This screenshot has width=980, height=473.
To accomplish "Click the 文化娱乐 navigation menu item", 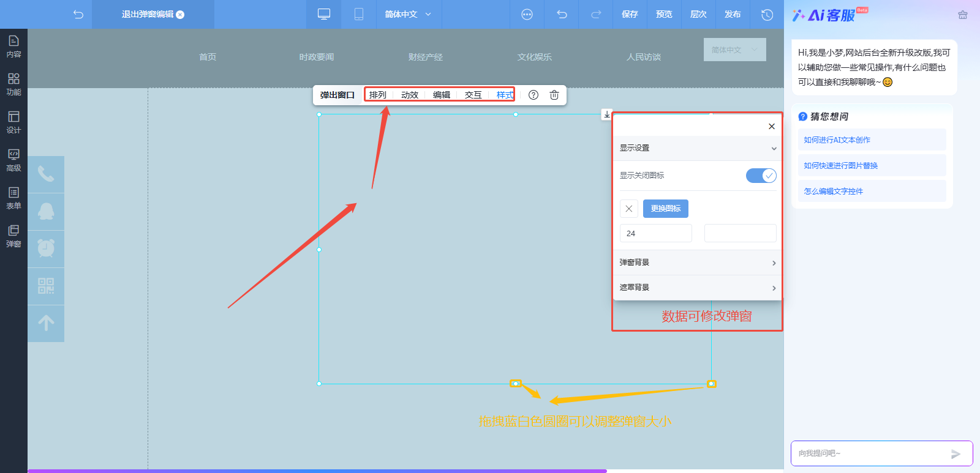I will click(535, 57).
